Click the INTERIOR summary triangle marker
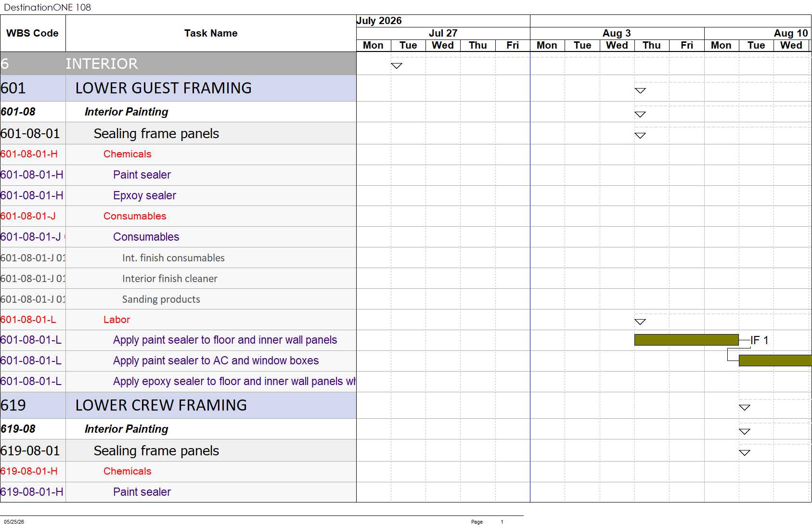Image resolution: width=812 pixels, height=528 pixels. 396,65
